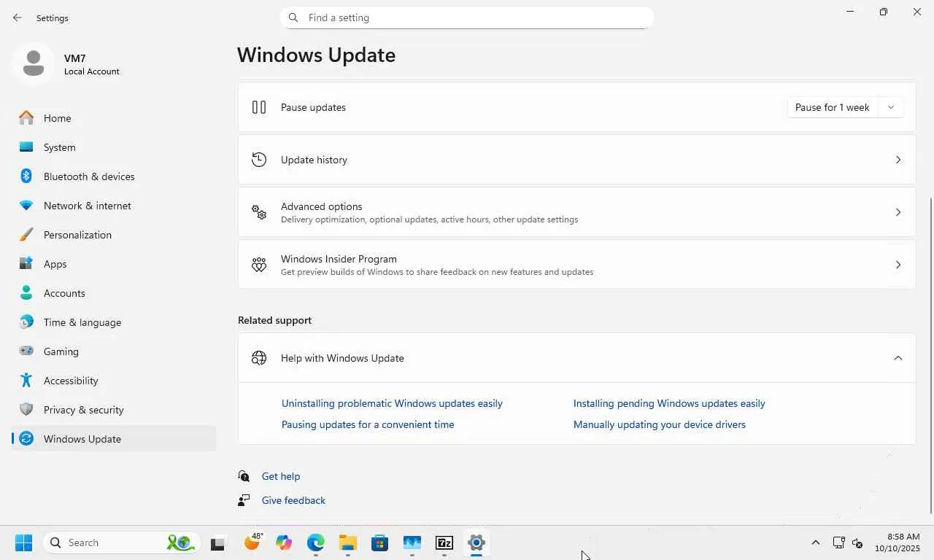Click the Windows Update page heading
Viewport: 934px width, 560px height.
point(316,55)
